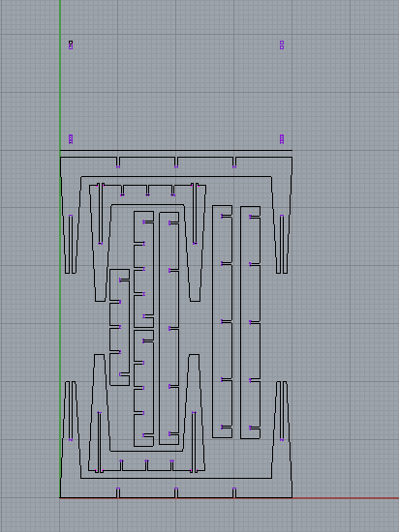Pick the tallest comb-shaped strip at far right
Viewport: 399px width, 532px height.
click(251, 322)
